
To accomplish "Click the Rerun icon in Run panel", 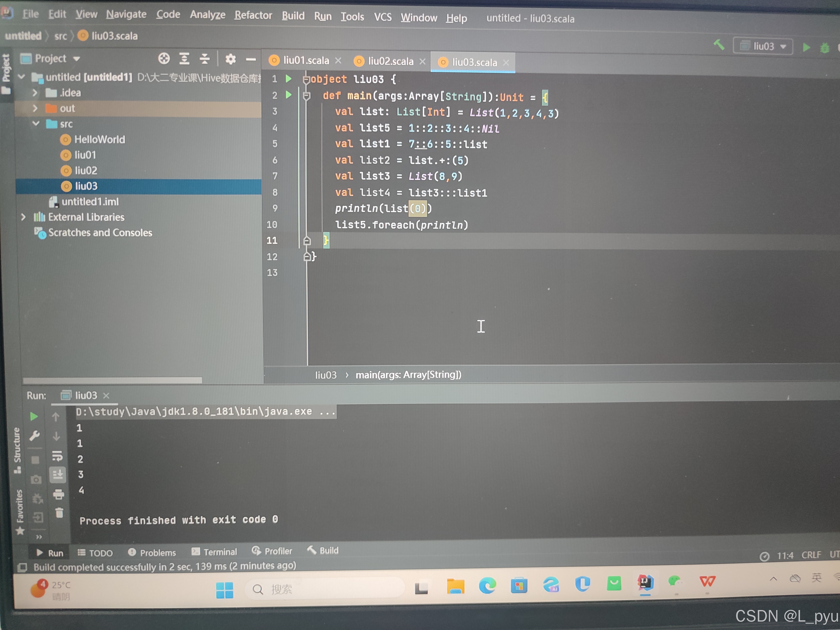I will [34, 417].
